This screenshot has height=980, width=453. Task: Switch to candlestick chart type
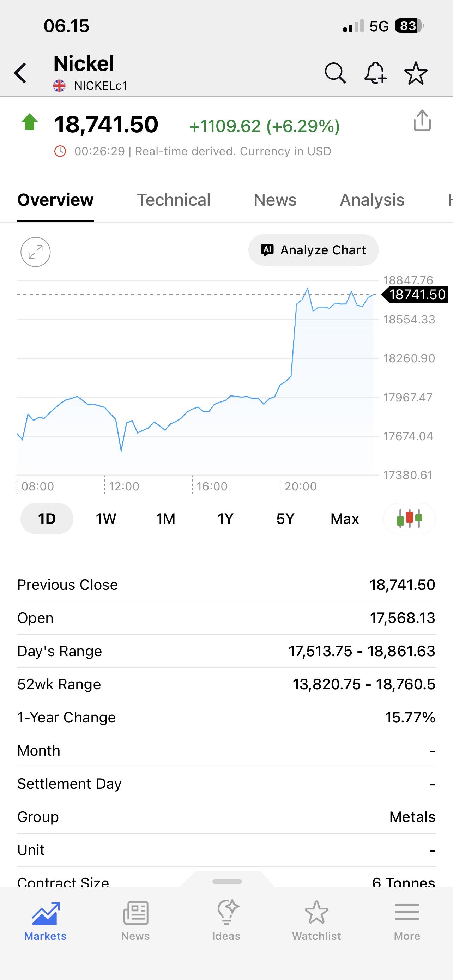409,518
